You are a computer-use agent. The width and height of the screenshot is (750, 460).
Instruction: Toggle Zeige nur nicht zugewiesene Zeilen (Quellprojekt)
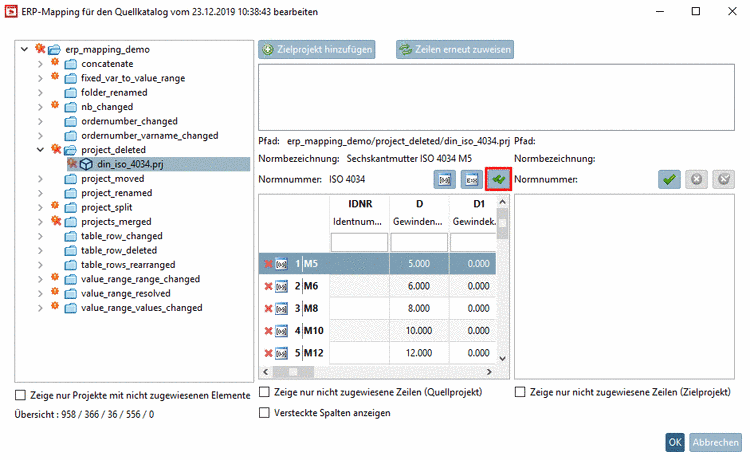coord(264,392)
